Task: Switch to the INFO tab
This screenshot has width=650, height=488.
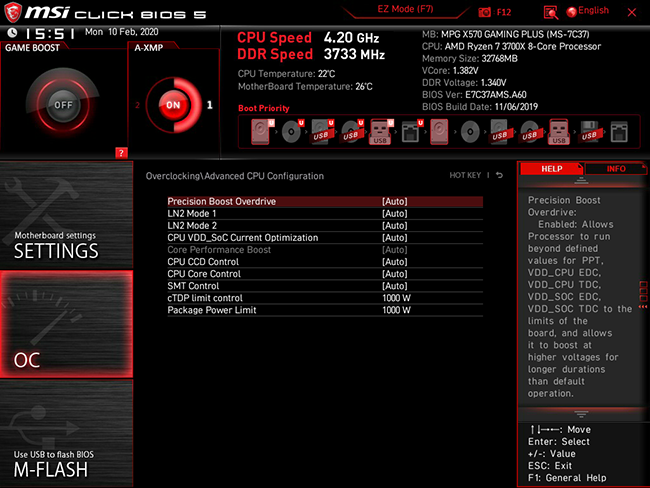Action: [616, 169]
